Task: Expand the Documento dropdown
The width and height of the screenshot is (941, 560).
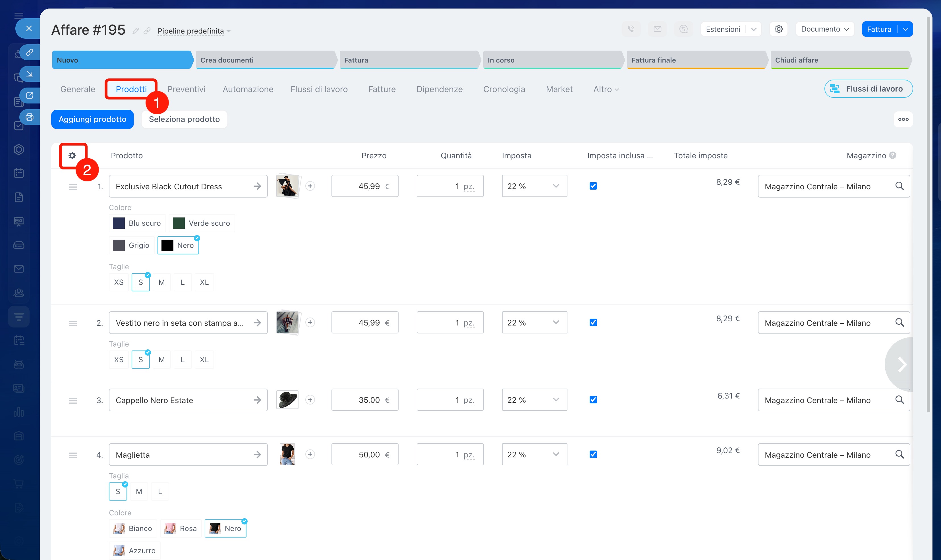Action: tap(824, 29)
